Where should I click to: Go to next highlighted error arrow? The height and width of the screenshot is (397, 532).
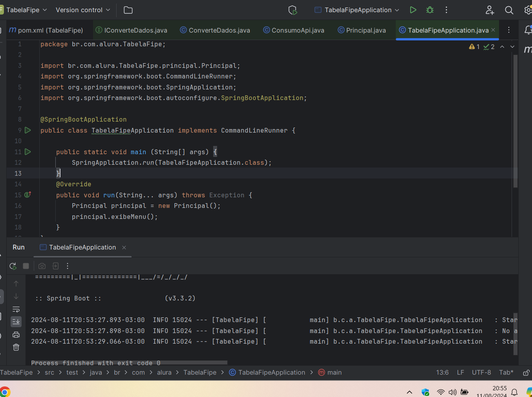click(x=512, y=47)
